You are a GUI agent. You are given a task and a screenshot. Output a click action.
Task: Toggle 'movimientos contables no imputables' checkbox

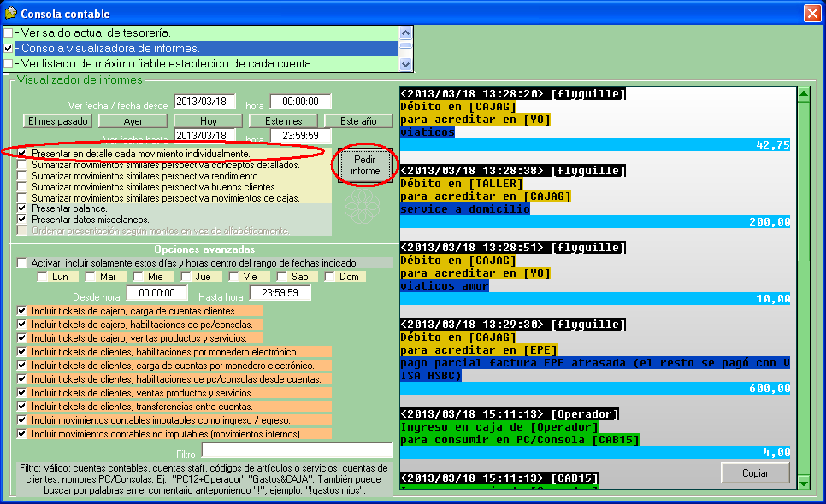coord(21,433)
